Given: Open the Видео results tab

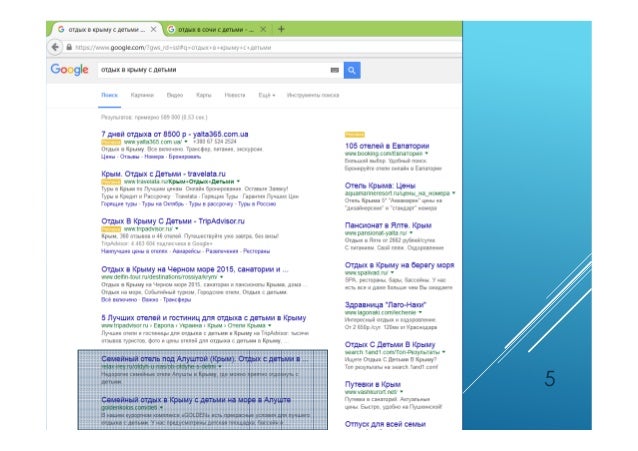Looking at the screenshot, I should click(x=175, y=95).
